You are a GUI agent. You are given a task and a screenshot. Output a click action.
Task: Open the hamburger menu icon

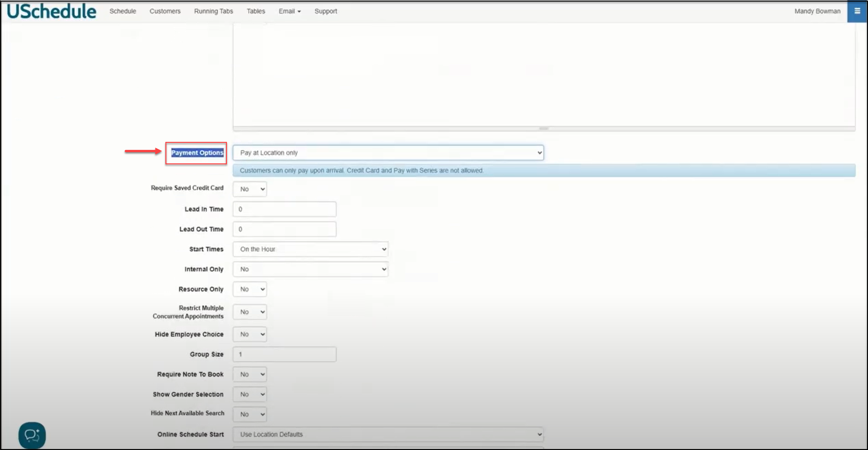click(857, 11)
